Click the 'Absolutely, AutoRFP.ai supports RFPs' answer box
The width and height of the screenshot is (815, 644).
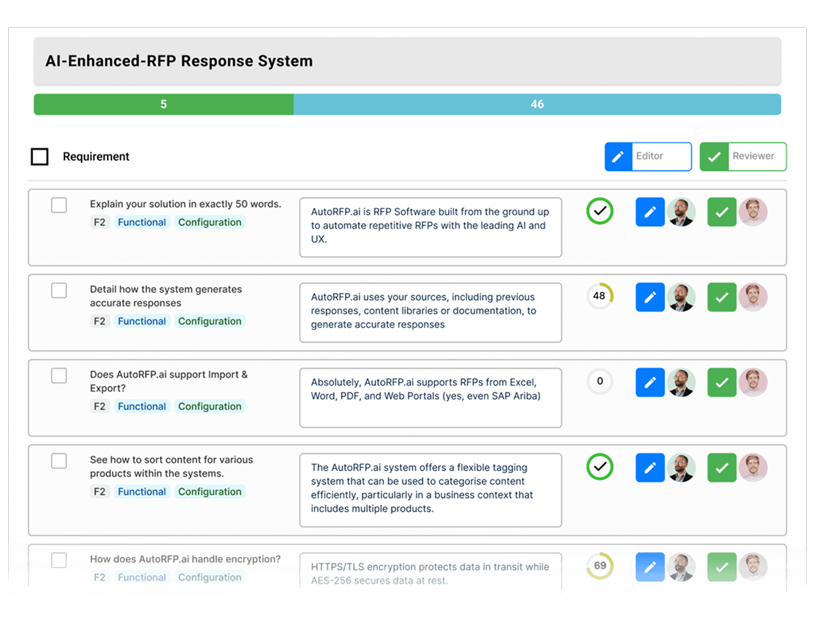(x=431, y=398)
